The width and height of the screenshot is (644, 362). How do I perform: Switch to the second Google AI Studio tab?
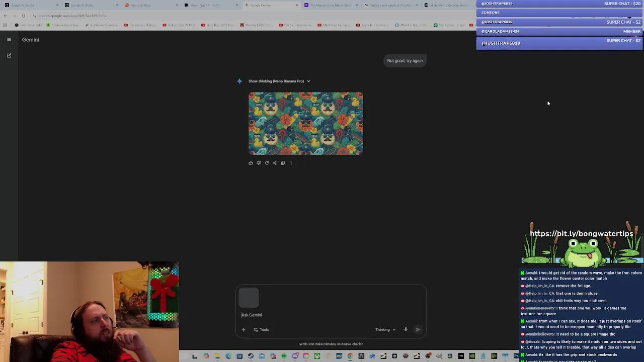(x=91, y=5)
